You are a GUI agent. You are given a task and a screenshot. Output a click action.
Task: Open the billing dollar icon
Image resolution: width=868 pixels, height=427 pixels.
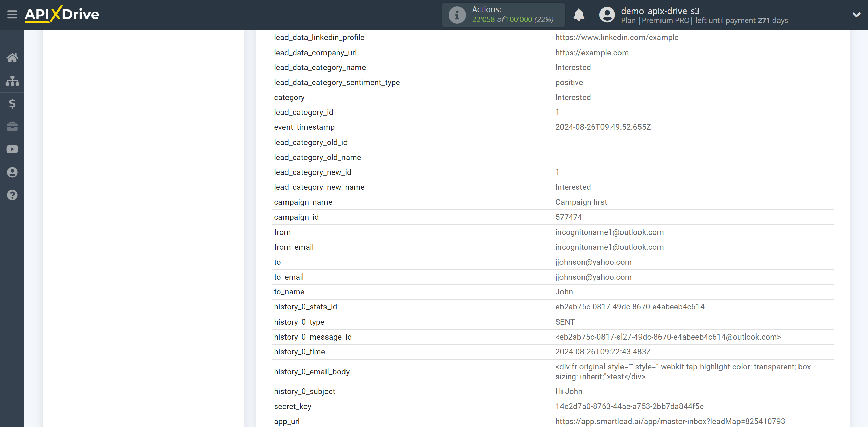point(12,104)
